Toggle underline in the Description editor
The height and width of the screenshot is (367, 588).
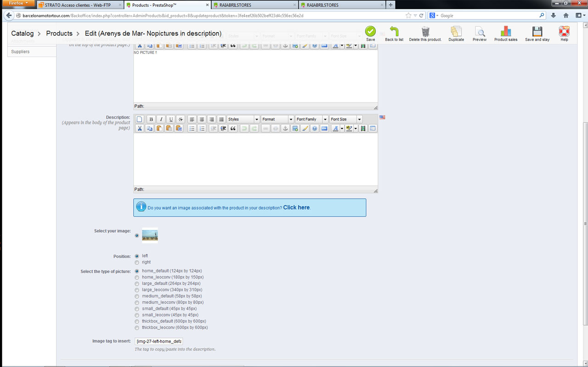coord(171,119)
